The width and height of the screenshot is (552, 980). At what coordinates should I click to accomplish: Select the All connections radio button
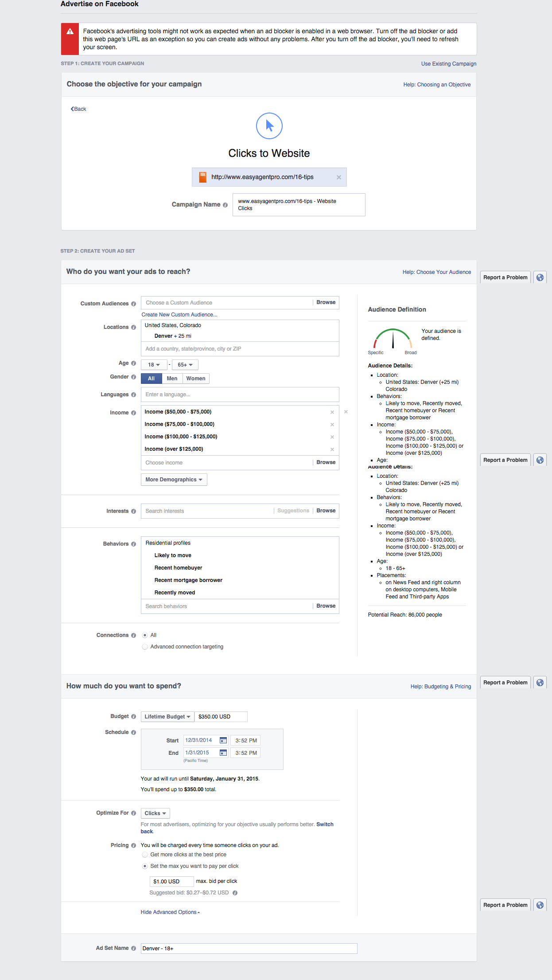(145, 635)
